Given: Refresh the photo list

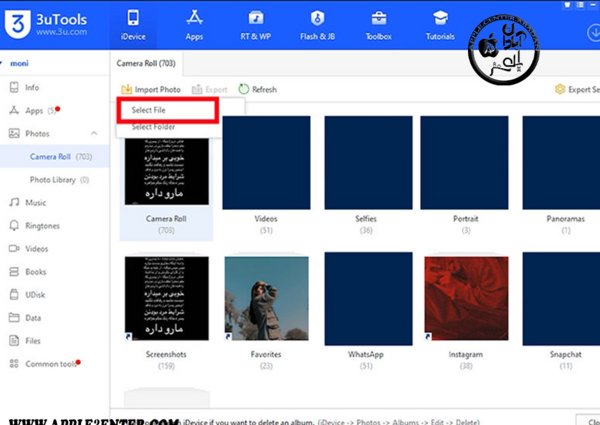Looking at the screenshot, I should click(x=258, y=90).
